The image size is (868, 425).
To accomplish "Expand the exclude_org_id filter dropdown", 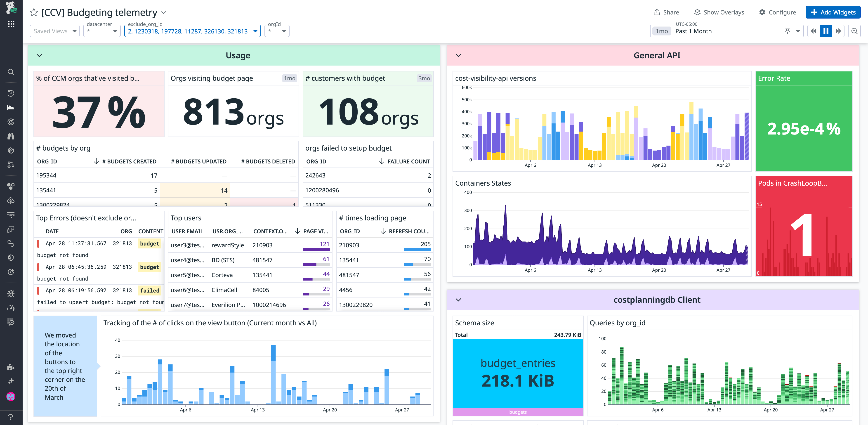I will coord(255,31).
